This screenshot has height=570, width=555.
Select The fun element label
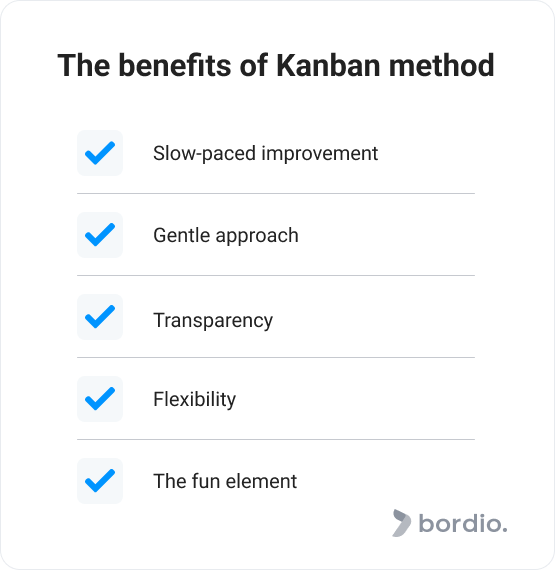(225, 481)
